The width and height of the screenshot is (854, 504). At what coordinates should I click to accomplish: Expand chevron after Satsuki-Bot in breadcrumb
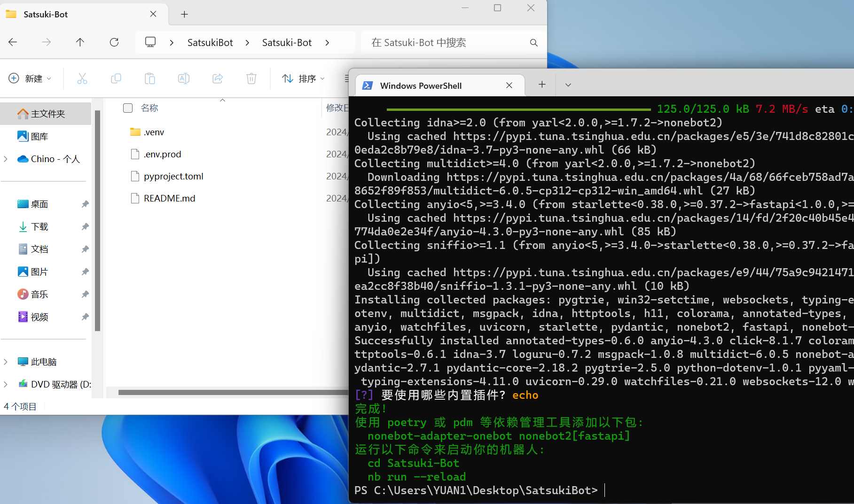pyautogui.click(x=327, y=43)
